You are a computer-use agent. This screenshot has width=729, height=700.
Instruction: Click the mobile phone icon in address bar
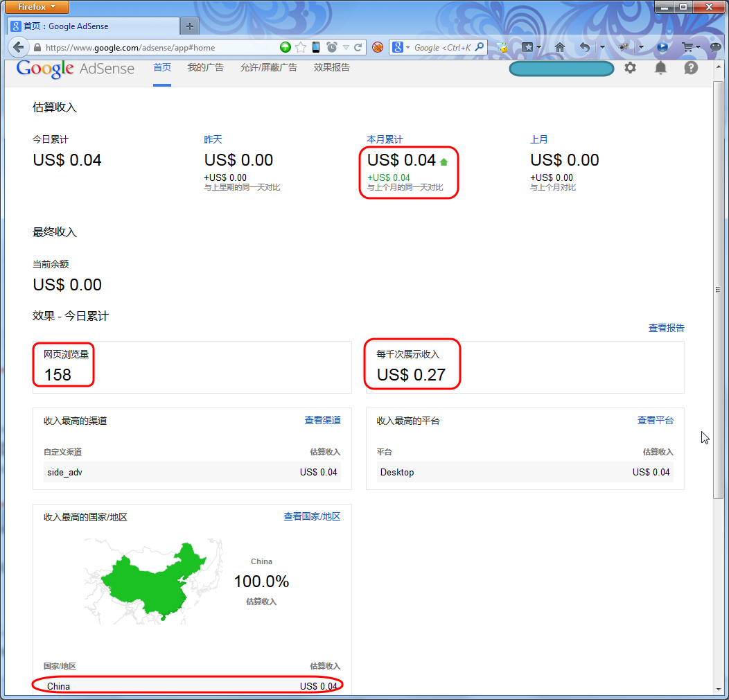(x=316, y=47)
